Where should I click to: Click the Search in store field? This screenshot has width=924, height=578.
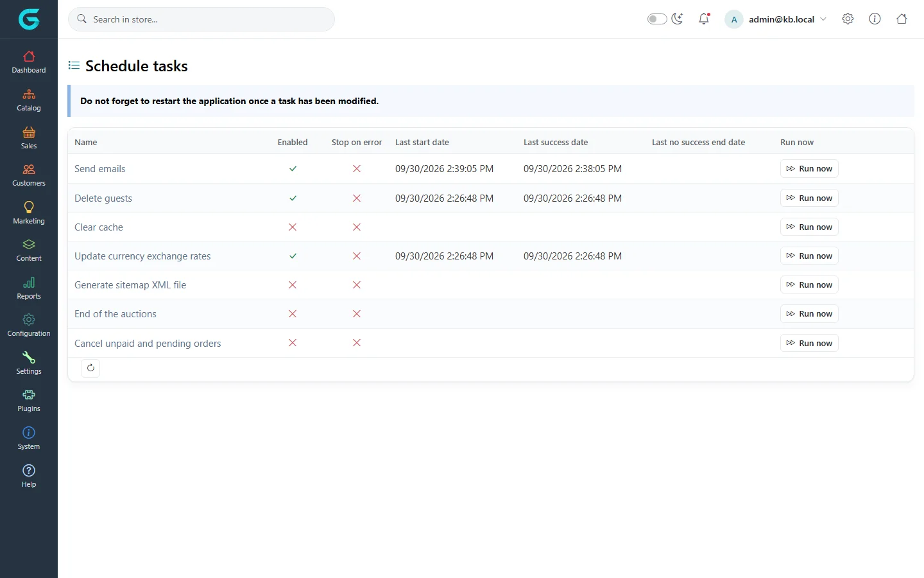201,19
